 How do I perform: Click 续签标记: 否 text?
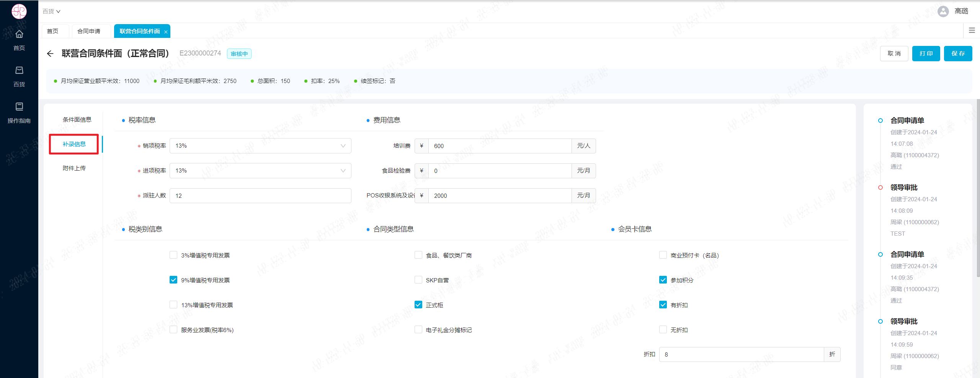tap(378, 81)
